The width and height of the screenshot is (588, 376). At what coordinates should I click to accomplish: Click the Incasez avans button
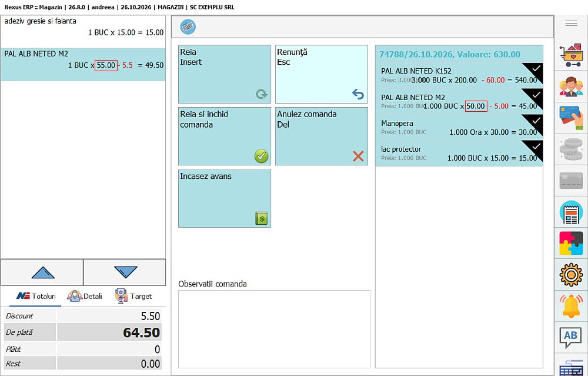tap(224, 198)
